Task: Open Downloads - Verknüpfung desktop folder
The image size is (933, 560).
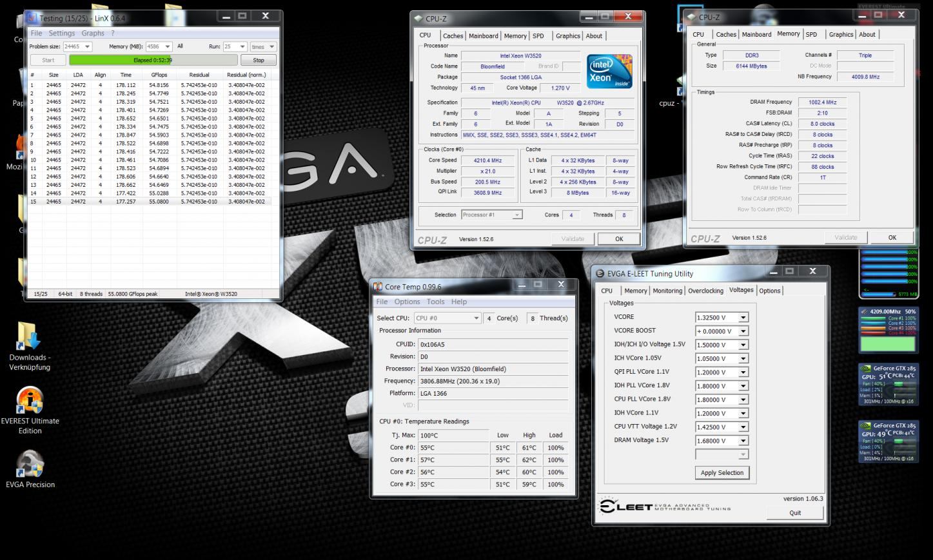Action: (29, 347)
